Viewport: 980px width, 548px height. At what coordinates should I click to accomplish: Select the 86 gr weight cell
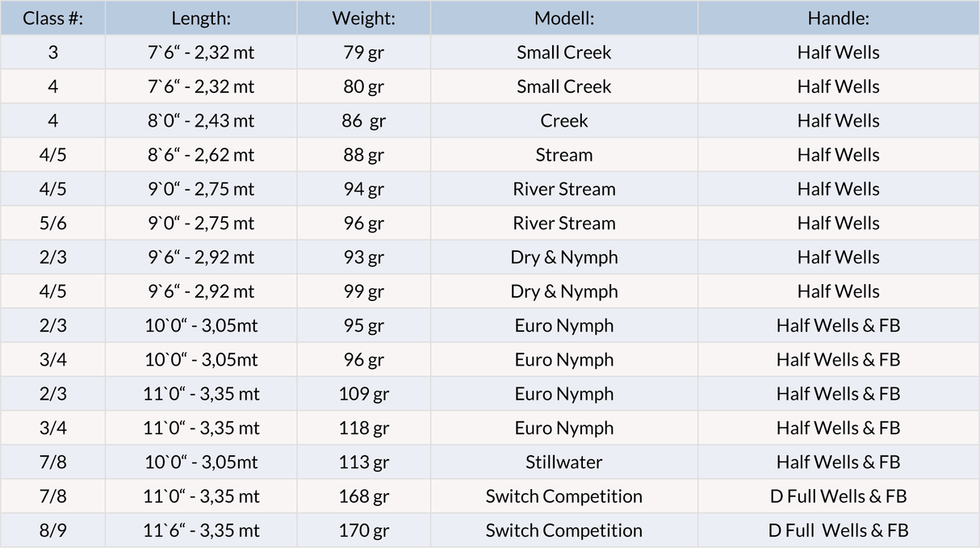tap(363, 121)
